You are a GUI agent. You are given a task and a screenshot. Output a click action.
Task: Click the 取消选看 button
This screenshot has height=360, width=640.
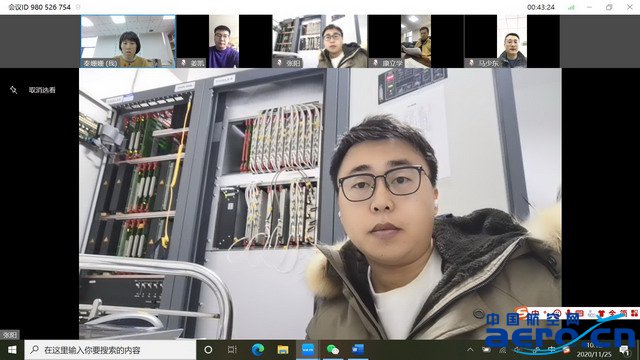point(42,90)
